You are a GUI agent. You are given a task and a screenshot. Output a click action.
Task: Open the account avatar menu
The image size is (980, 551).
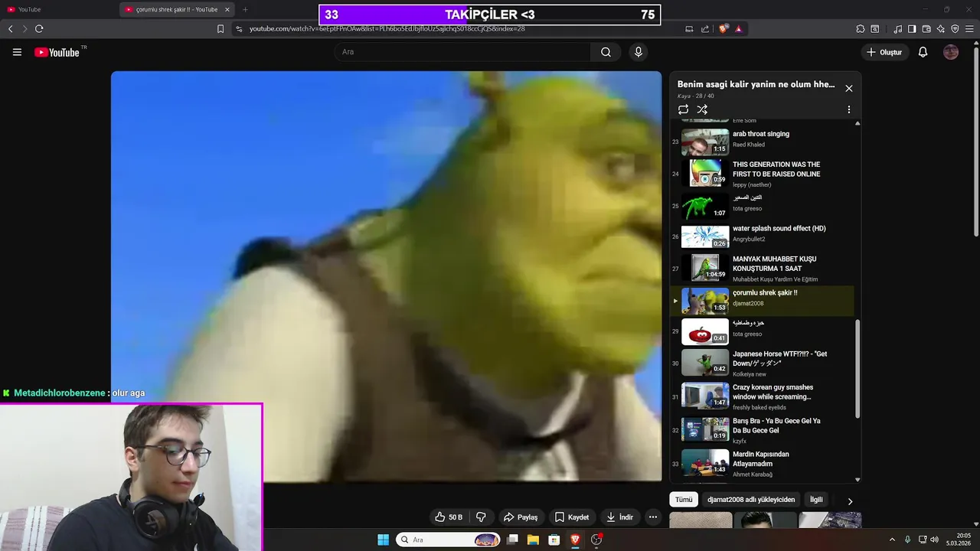click(x=951, y=52)
